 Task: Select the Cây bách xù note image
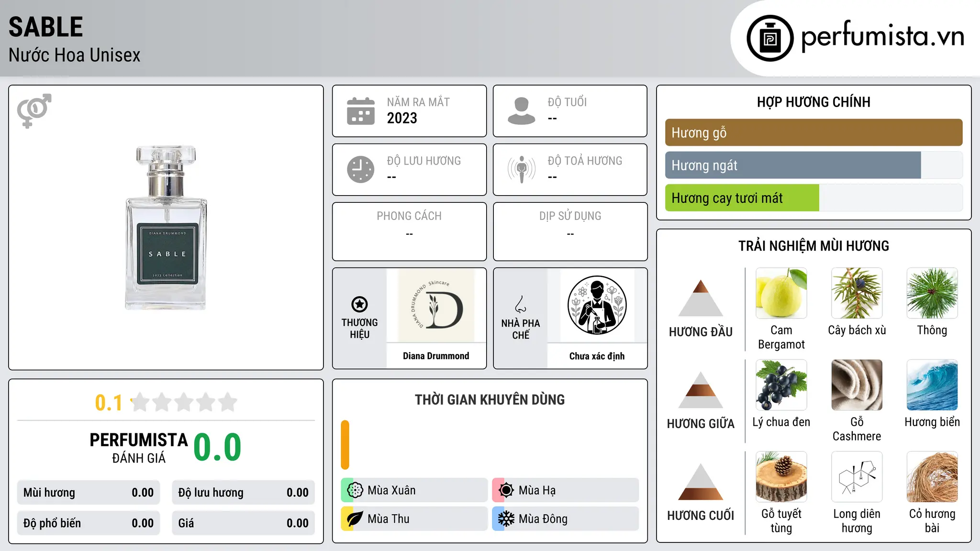(x=857, y=293)
